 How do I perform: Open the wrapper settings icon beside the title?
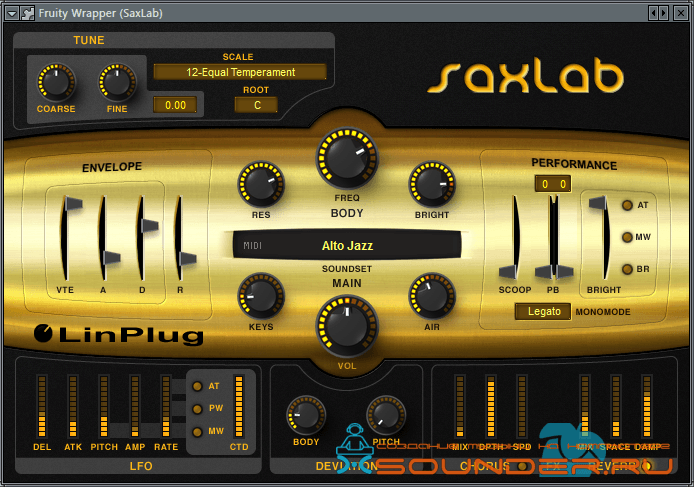(x=27, y=13)
